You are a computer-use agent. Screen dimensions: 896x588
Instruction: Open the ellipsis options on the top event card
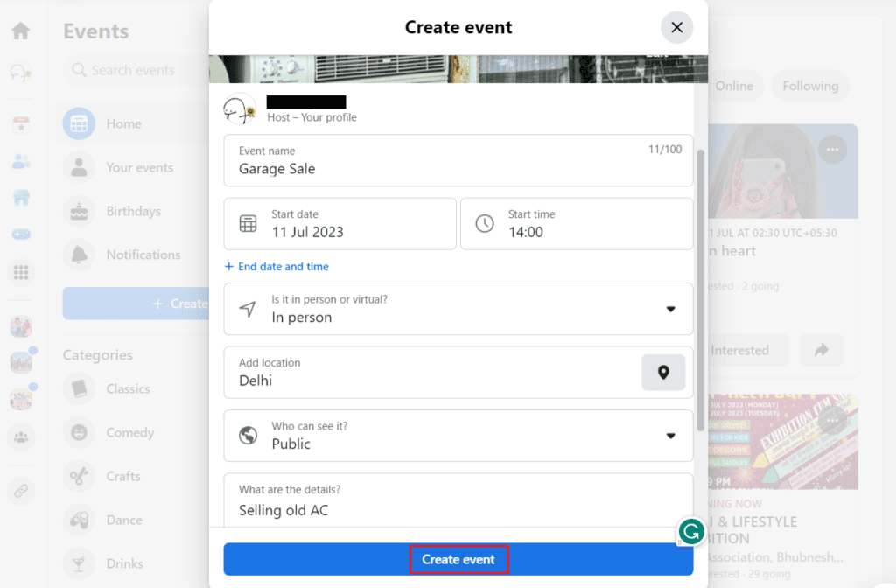[832, 149]
